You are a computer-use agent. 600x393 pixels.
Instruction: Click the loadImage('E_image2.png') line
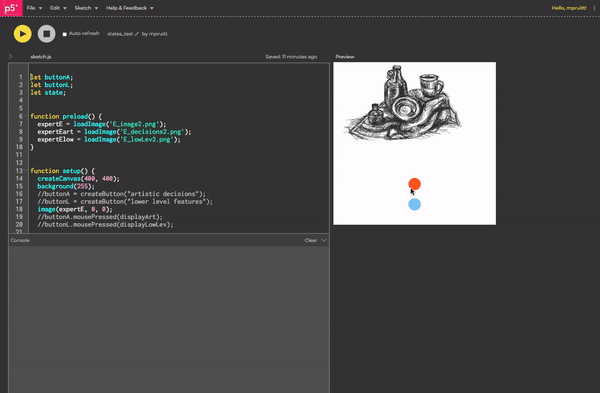point(102,124)
